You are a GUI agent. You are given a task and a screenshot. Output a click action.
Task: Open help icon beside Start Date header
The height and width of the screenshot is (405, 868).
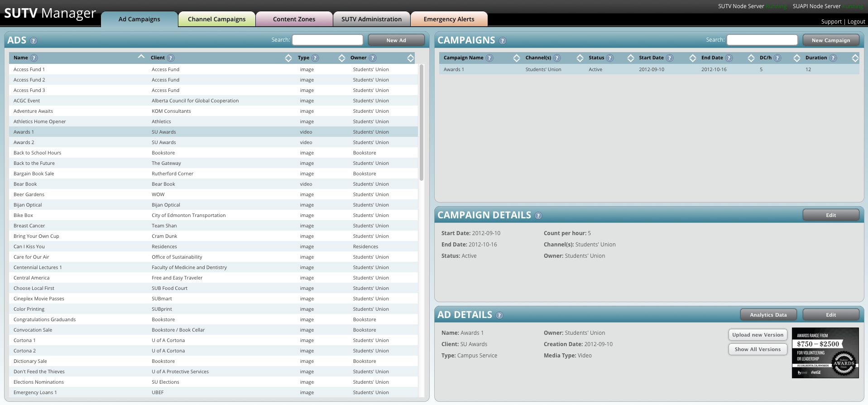point(670,58)
